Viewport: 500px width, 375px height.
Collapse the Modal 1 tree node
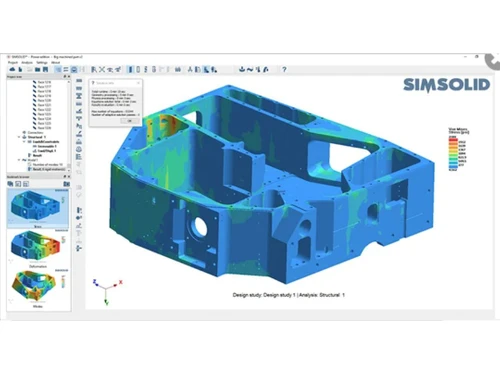pyautogui.click(x=19, y=160)
